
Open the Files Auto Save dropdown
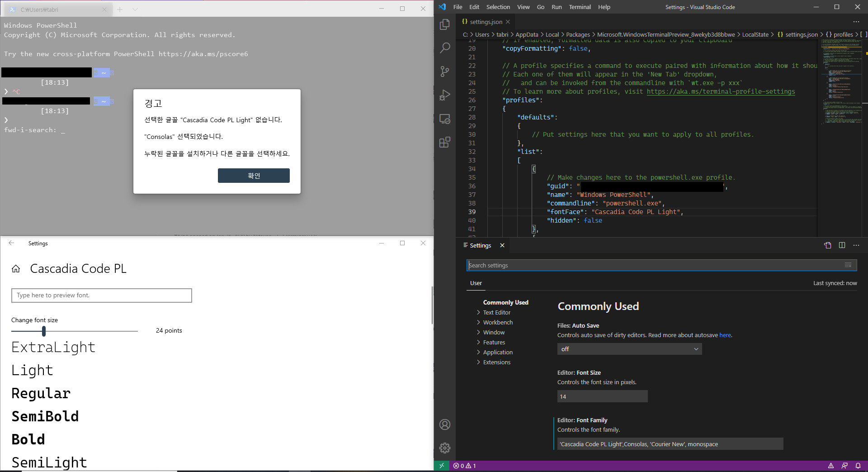click(x=628, y=349)
